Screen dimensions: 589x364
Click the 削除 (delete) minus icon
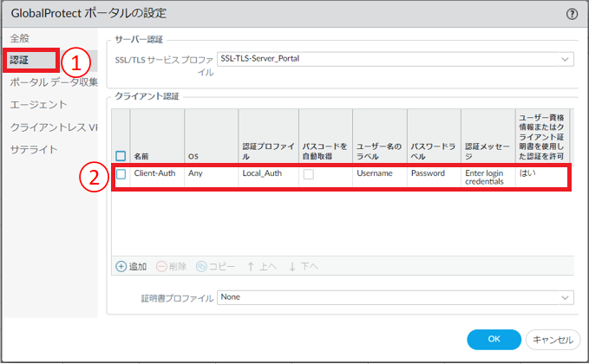pos(160,266)
